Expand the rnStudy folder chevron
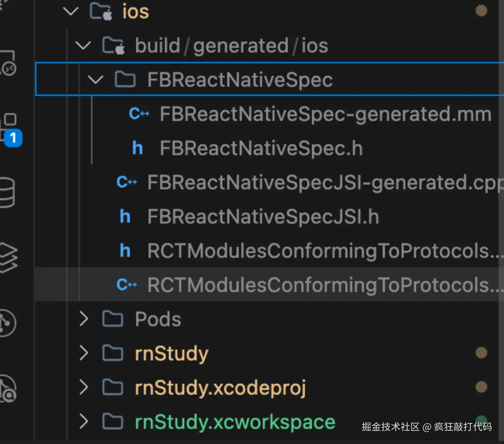 83,353
